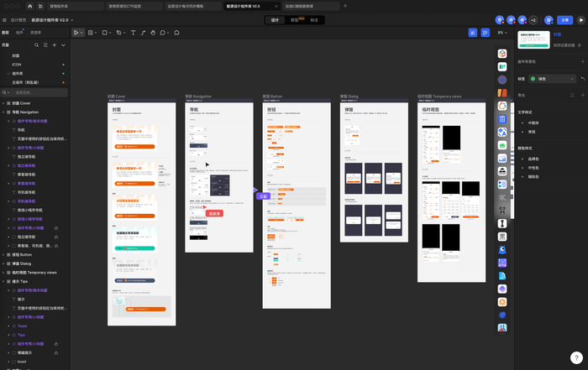The image size is (588, 370).
Task: Expand the 品牌色 color style group
Action: (522, 159)
